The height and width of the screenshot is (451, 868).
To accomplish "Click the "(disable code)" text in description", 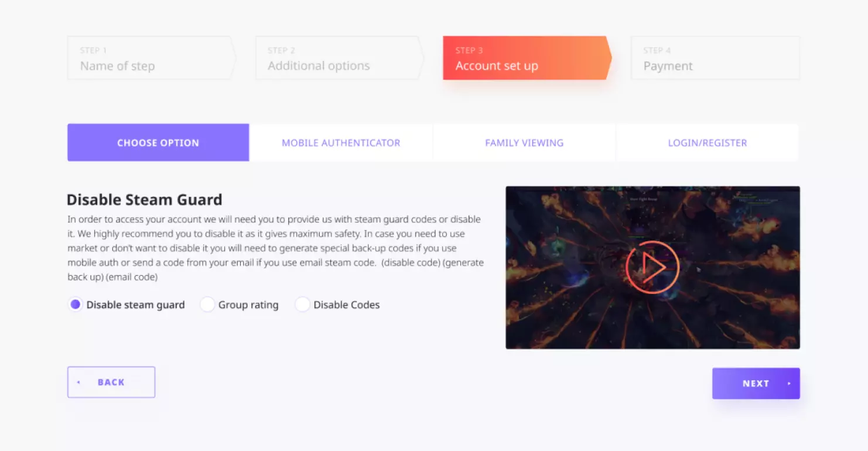I will point(411,262).
